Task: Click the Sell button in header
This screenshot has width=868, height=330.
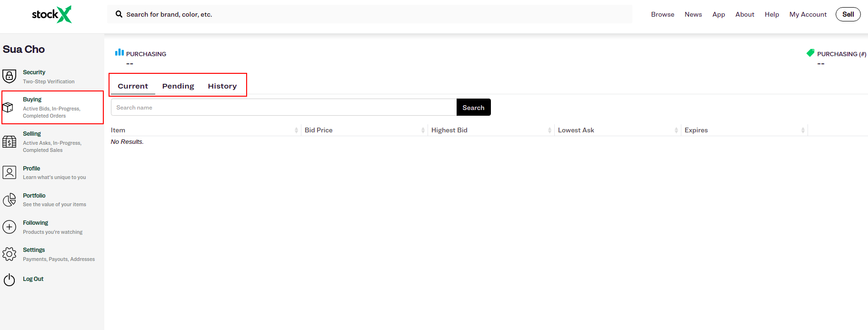Action: pyautogui.click(x=848, y=14)
